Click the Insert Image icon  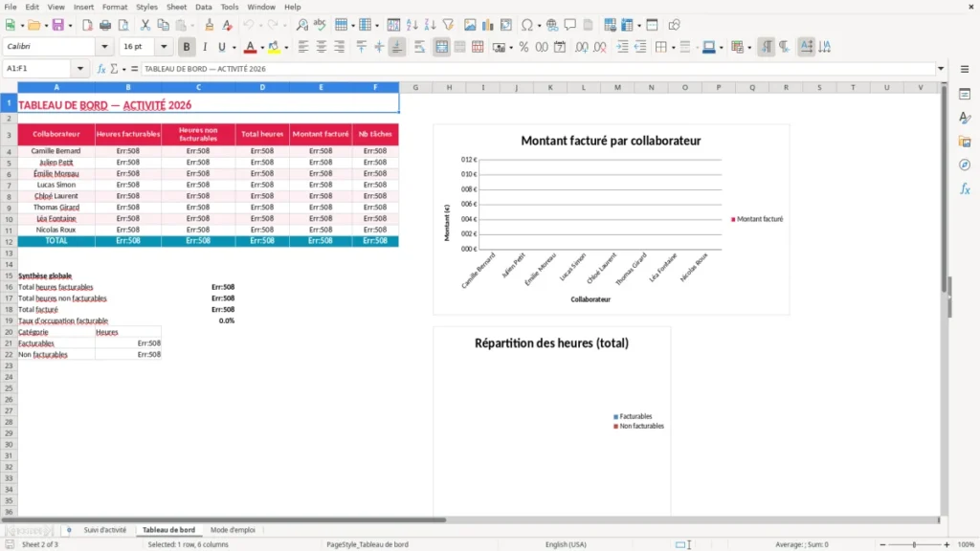470,25
